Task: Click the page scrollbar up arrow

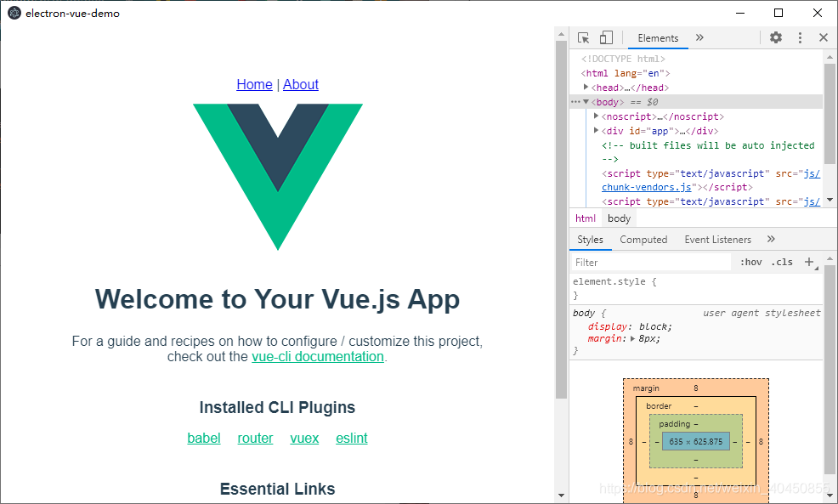Action: (561, 34)
